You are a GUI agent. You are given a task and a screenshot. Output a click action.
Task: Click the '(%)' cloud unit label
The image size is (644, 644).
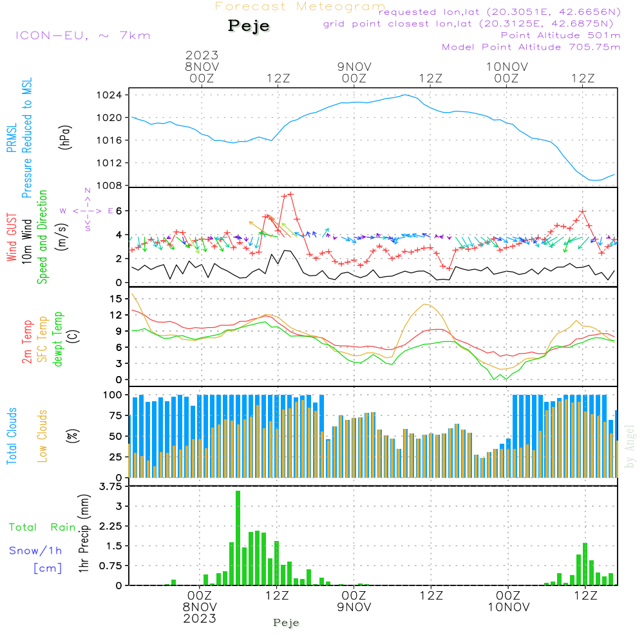tap(72, 436)
